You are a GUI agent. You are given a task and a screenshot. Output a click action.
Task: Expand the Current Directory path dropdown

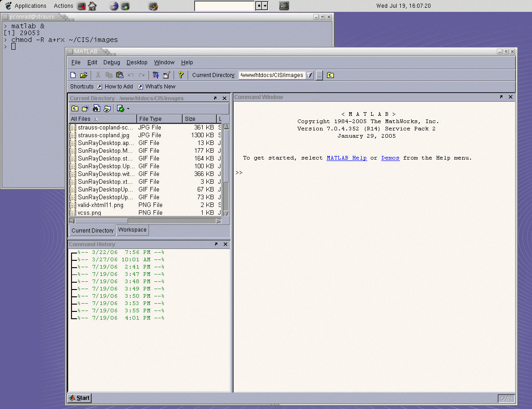[x=310, y=75]
